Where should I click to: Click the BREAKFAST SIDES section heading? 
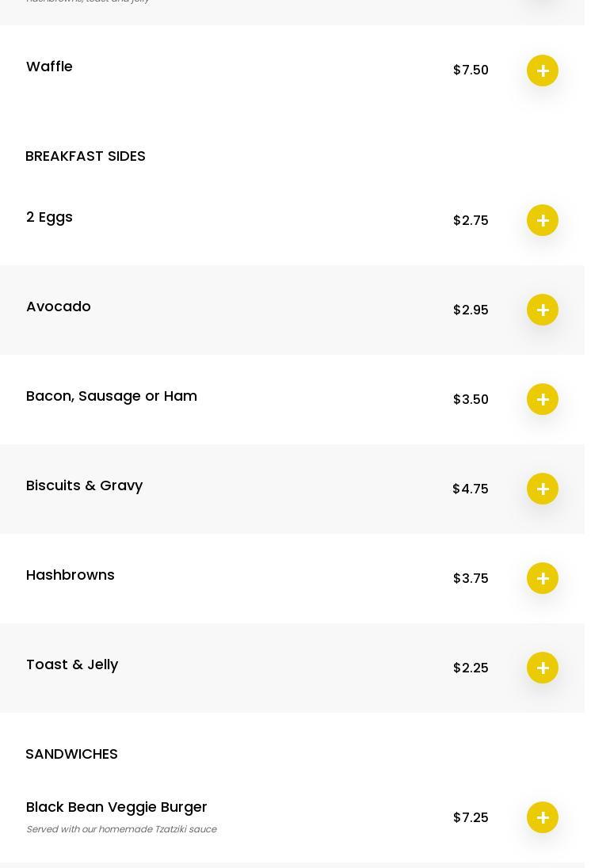tap(86, 156)
